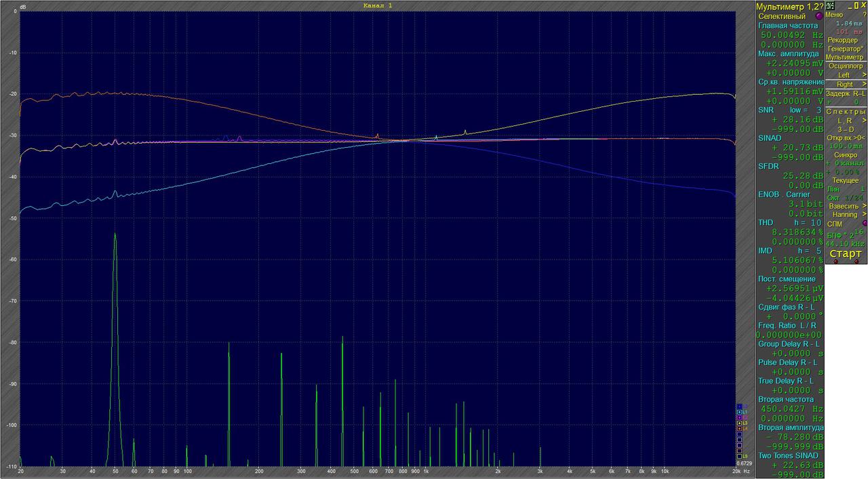Click the Откр.вх.>0< button
This screenshot has height=479, width=868.
(x=845, y=138)
